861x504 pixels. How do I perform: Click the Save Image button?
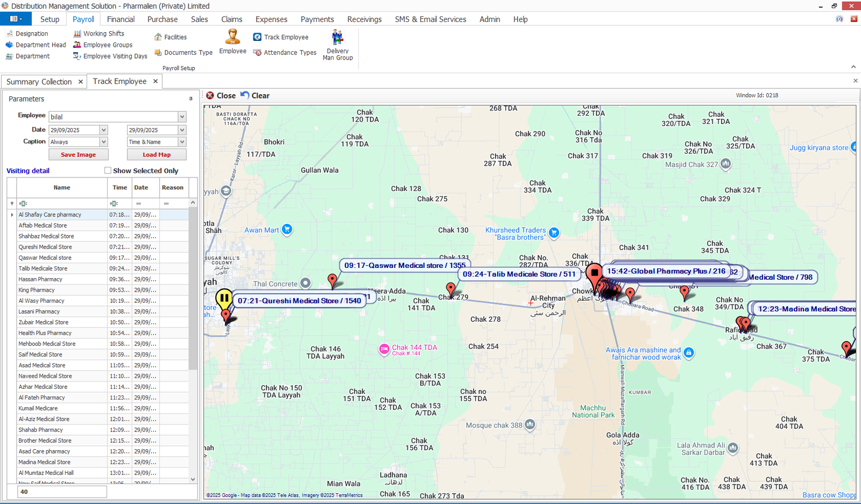(x=79, y=154)
